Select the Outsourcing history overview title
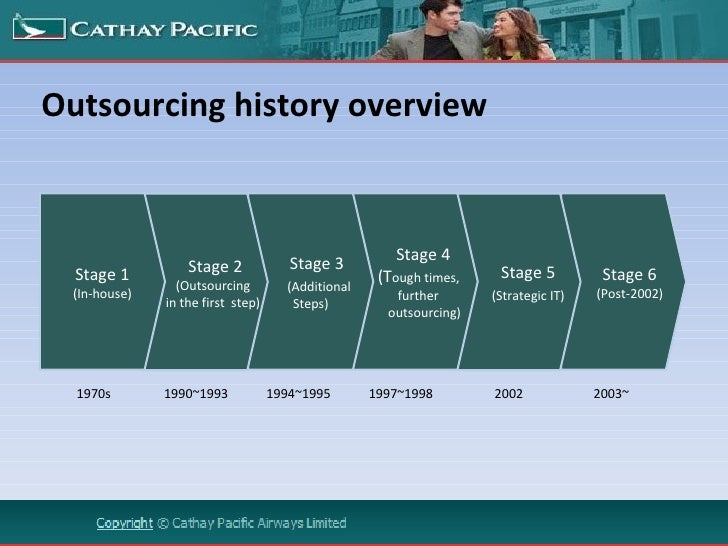Viewport: 728px width, 546px height. [x=264, y=105]
